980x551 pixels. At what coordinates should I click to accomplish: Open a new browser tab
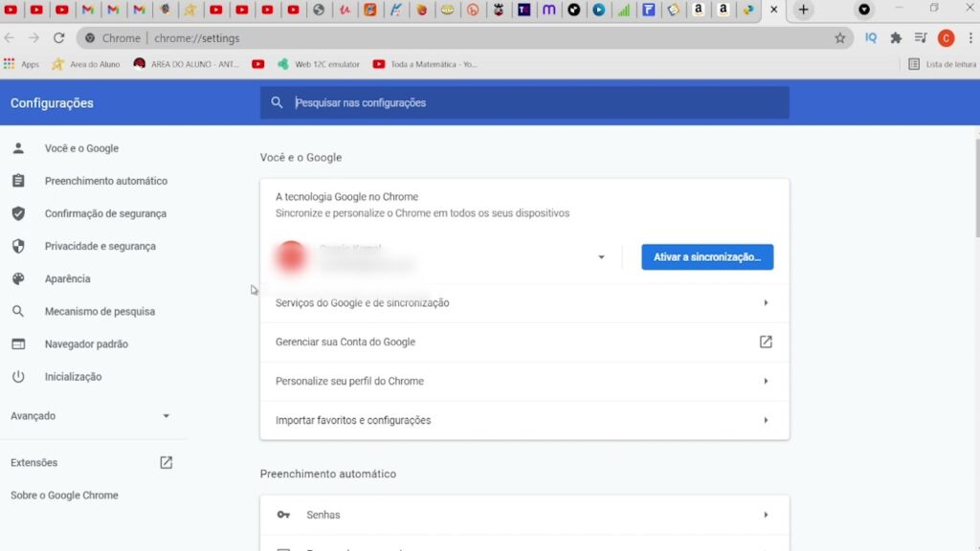coord(803,10)
